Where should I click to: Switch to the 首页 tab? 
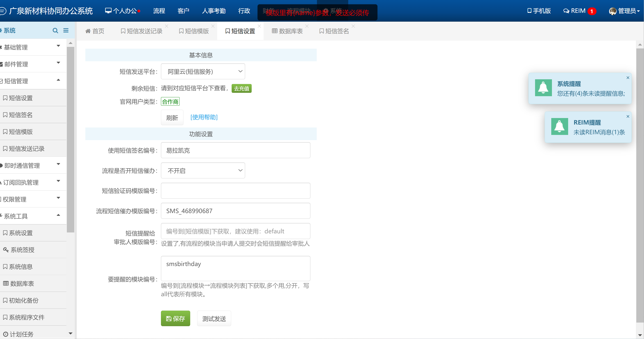pyautogui.click(x=95, y=31)
